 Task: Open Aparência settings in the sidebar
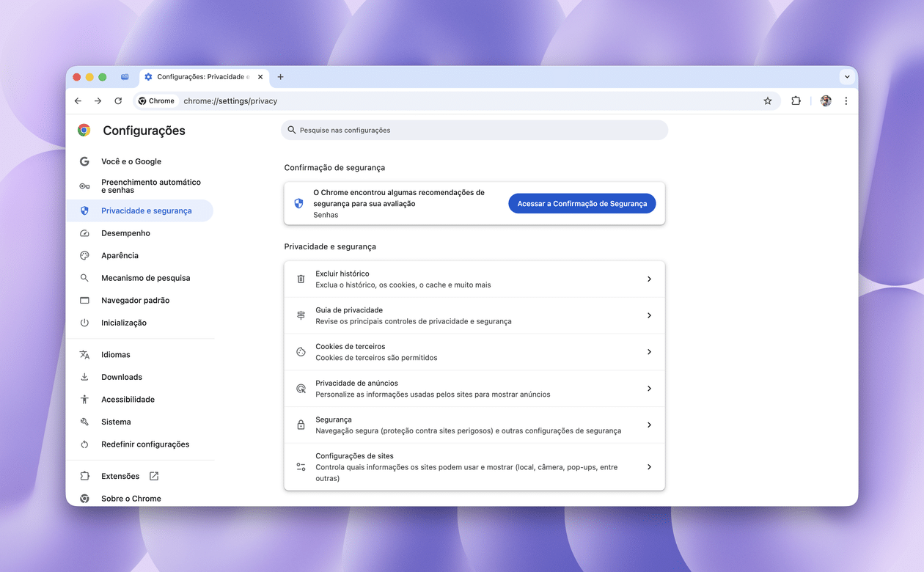tap(120, 256)
